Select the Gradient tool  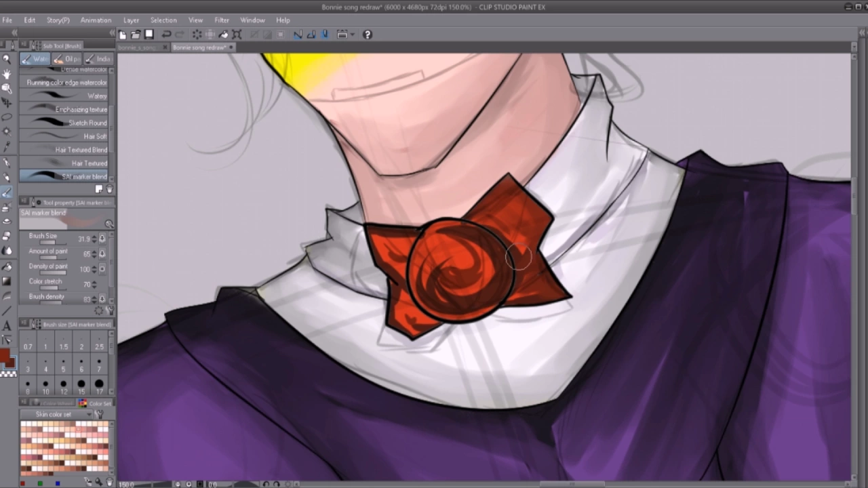pyautogui.click(x=7, y=281)
